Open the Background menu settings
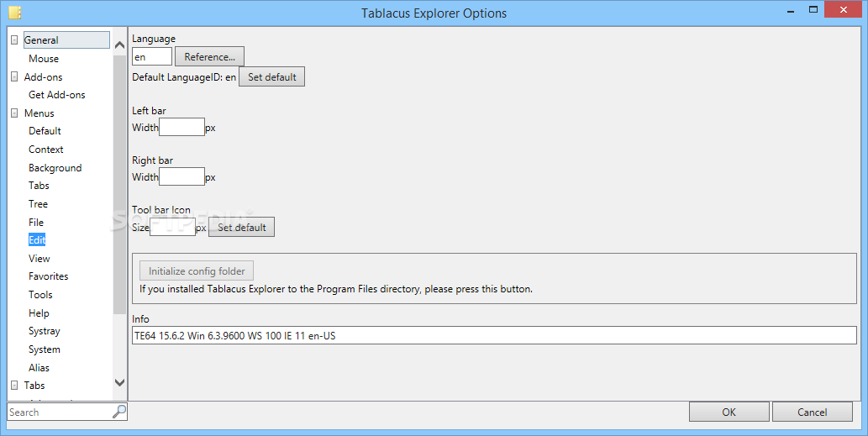Viewport: 868px width, 436px height. coord(55,168)
